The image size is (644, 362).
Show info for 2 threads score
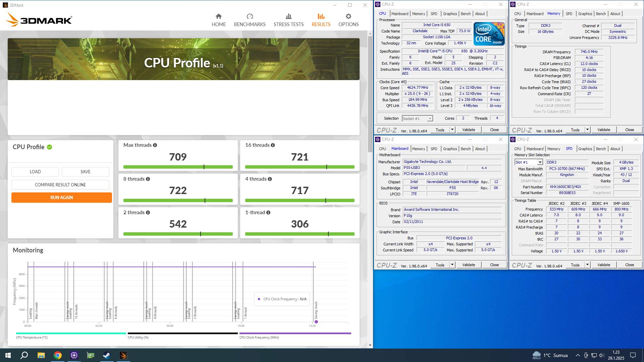coord(148,213)
